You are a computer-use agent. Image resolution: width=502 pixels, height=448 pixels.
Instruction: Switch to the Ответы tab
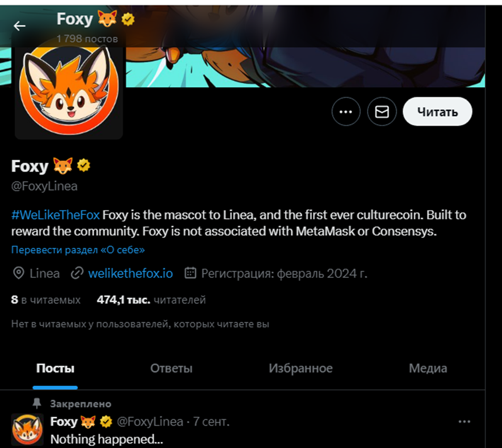point(171,369)
